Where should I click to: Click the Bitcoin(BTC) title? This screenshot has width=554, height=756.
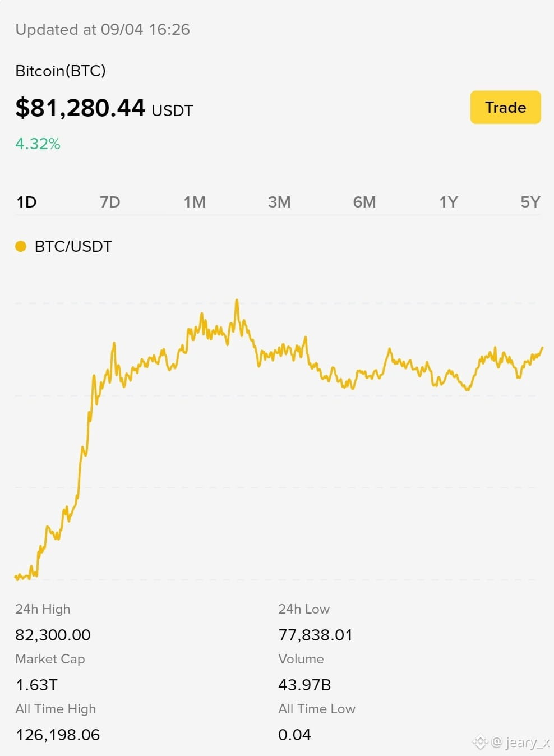click(x=61, y=71)
